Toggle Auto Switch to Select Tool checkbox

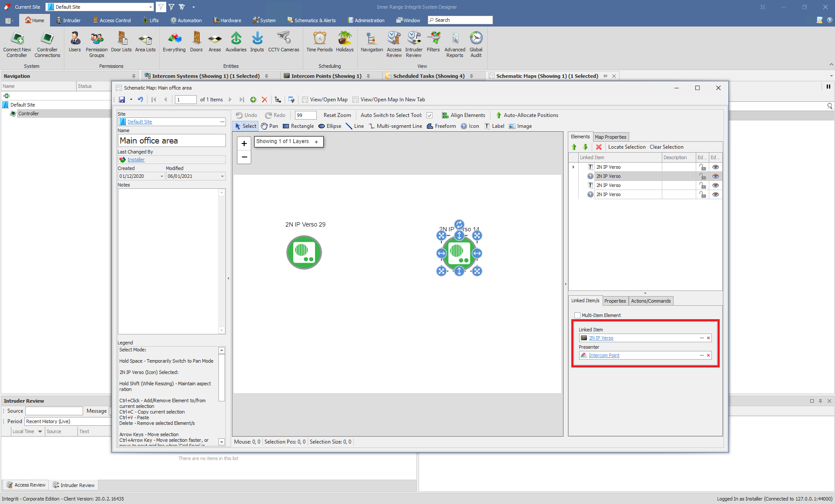coord(429,115)
